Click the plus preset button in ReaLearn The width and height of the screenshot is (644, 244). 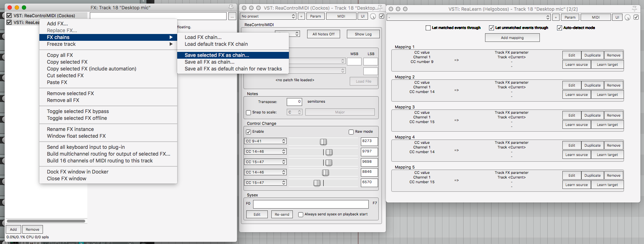click(x=556, y=17)
